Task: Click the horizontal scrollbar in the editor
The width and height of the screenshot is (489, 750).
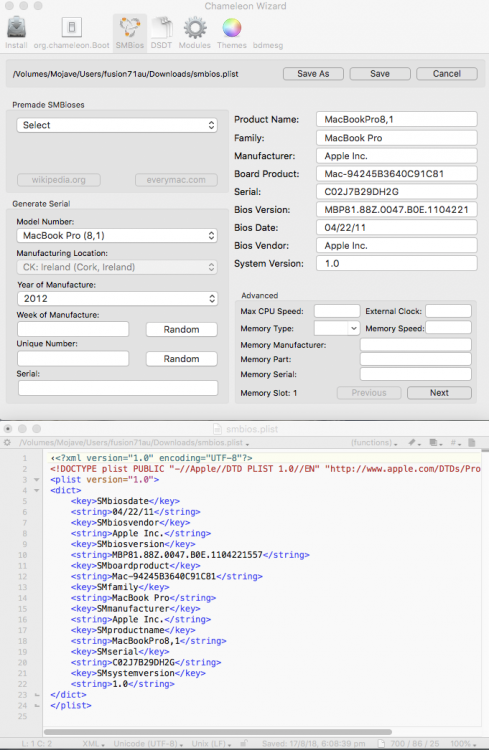Action: [218, 732]
